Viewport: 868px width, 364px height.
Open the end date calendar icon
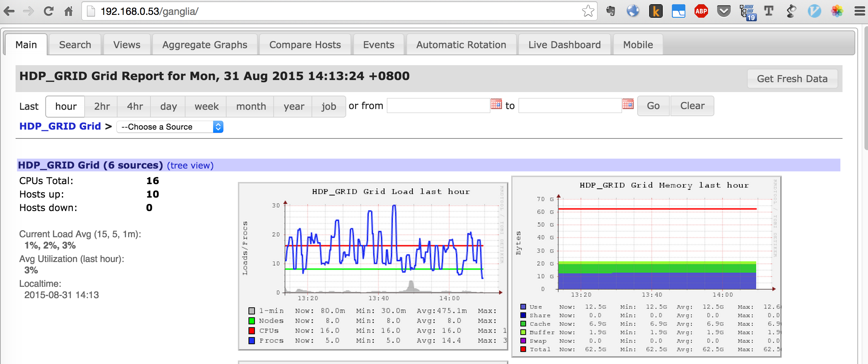click(x=628, y=104)
